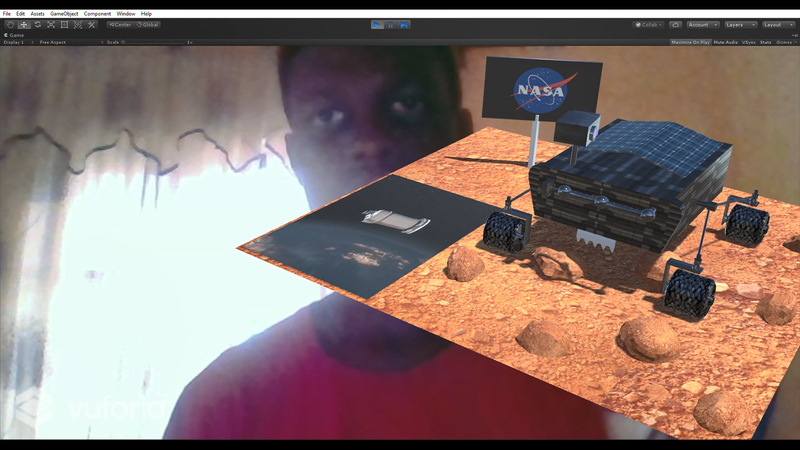Click the Step frame button
800x450 pixels.
point(404,24)
